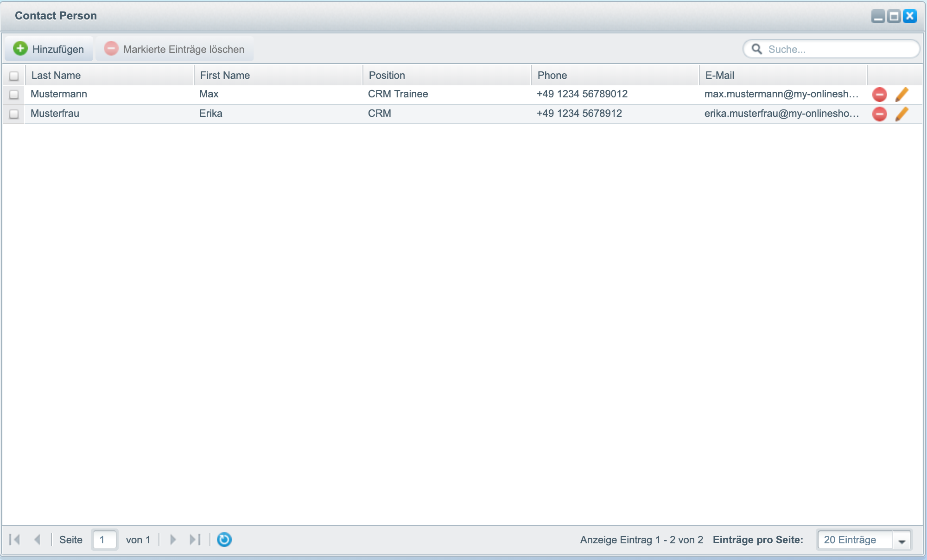Image resolution: width=927 pixels, height=560 pixels.
Task: Click the Anzeige Eintrag 1 - 2 von 2 text
Action: click(x=641, y=540)
